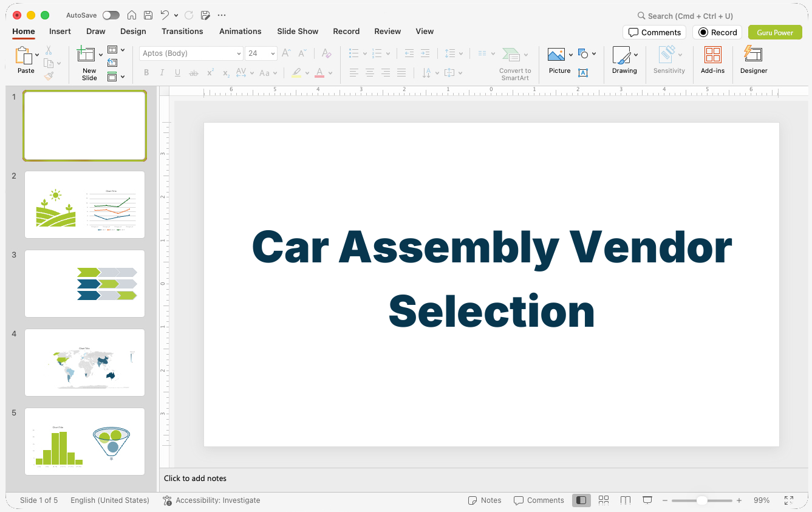Screen dimensions: 812x512
Task: Open the Review tab
Action: point(387,31)
